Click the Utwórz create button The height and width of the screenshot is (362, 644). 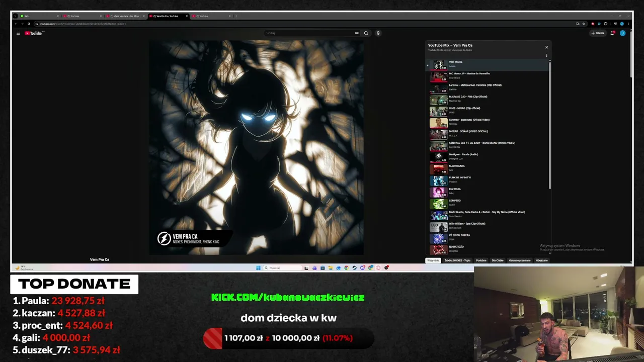click(x=598, y=33)
